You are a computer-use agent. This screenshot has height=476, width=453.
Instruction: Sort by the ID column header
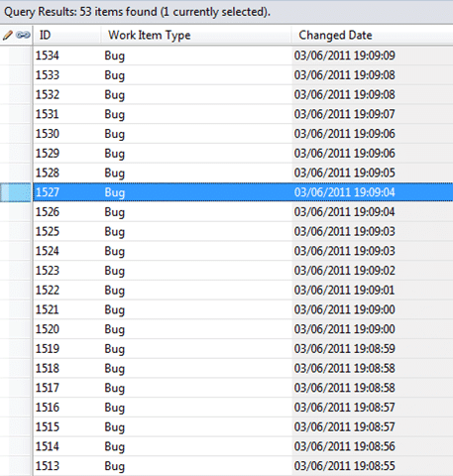point(66,35)
